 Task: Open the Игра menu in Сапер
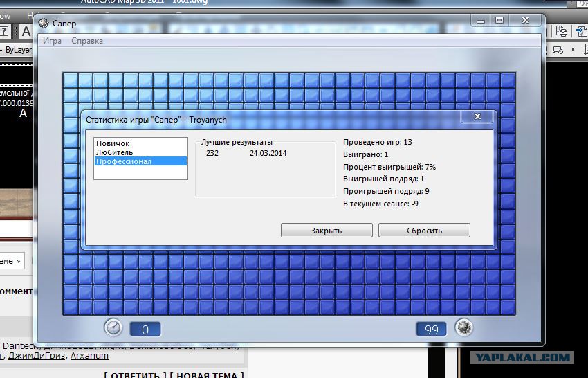(52, 41)
